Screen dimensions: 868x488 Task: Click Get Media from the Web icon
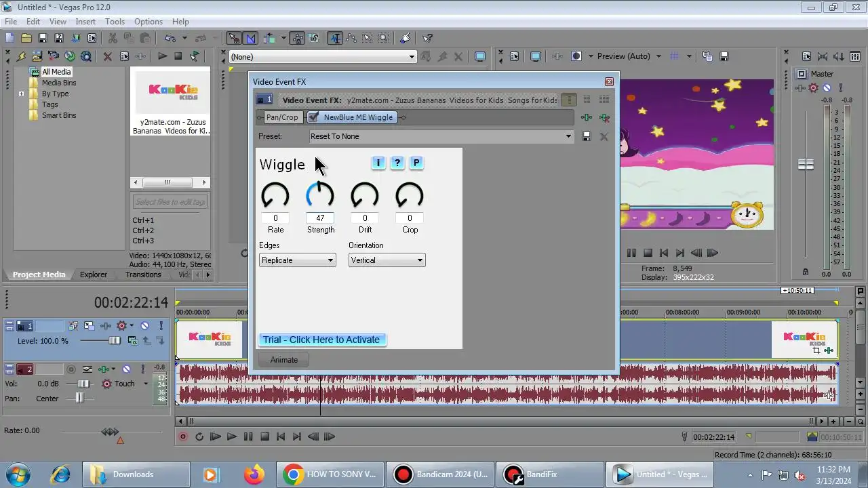point(86,56)
